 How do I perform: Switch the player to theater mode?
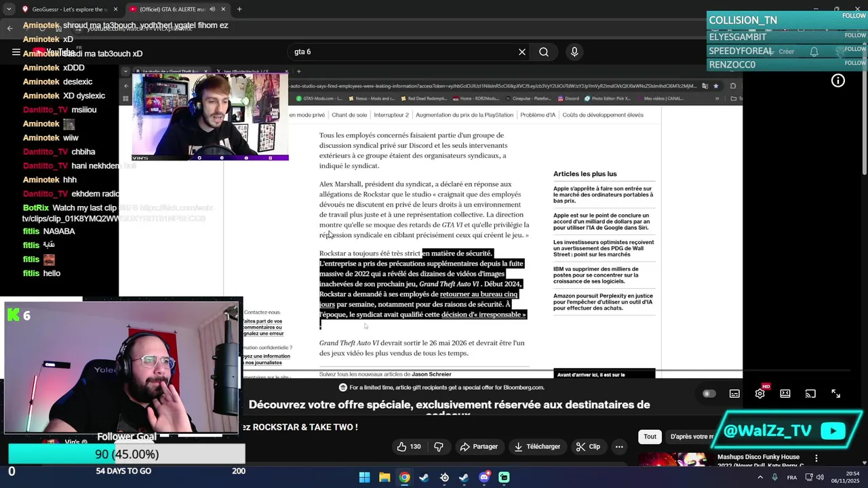[785, 394]
